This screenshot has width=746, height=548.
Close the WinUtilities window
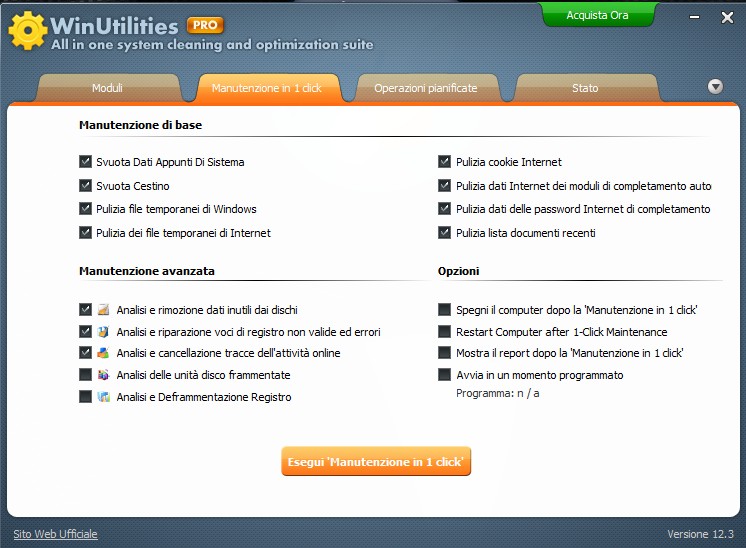[727, 18]
